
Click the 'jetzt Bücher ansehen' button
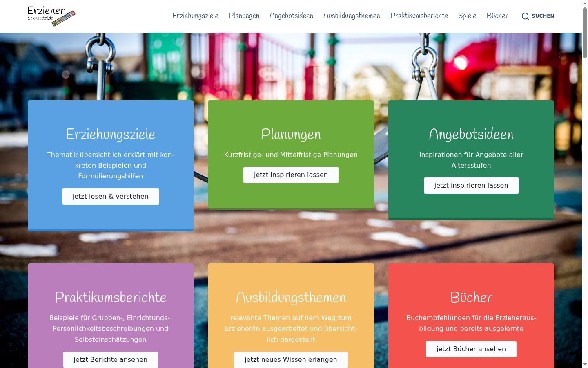471,349
